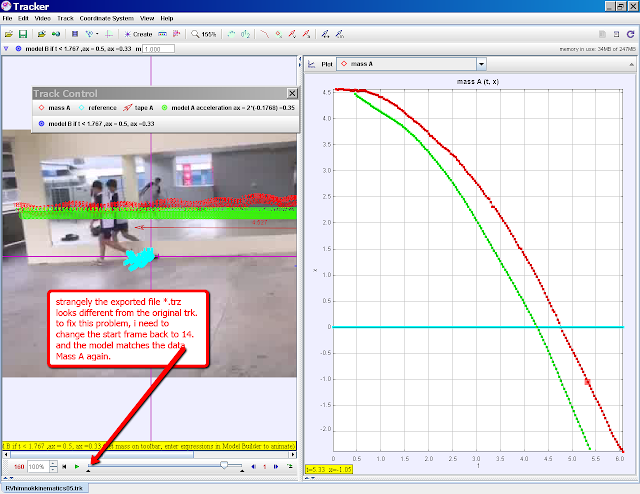Viewport: 640px width, 494px height.
Task: Click the horizontal scrollbar under the video
Action: click(149, 454)
